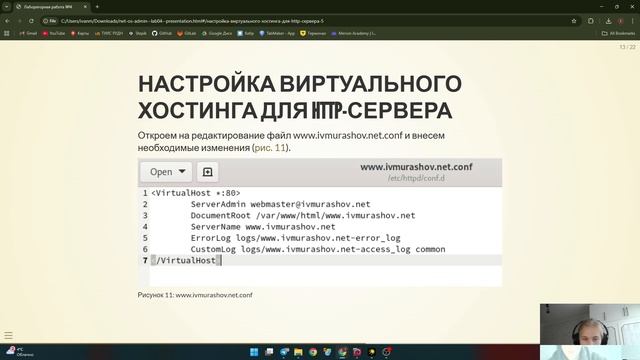
Task: Open the YouTube bookmark
Action: click(x=53, y=33)
